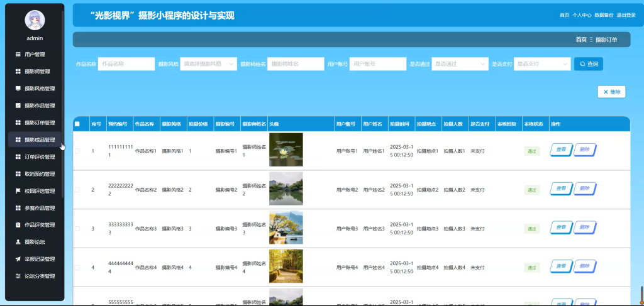Click the 摄影作品管理 chart icon
644x306 pixels.
pyautogui.click(x=18, y=106)
